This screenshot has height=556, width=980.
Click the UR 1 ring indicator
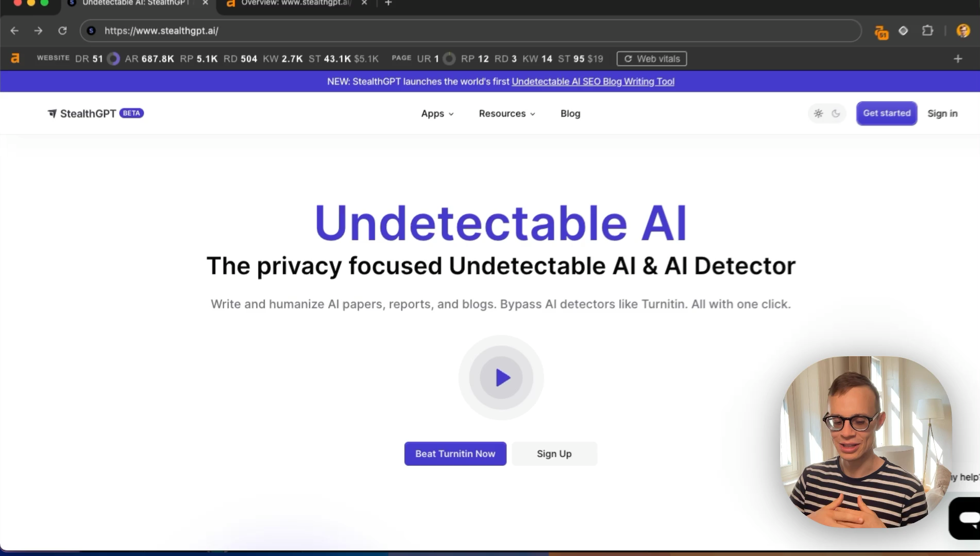pyautogui.click(x=449, y=59)
